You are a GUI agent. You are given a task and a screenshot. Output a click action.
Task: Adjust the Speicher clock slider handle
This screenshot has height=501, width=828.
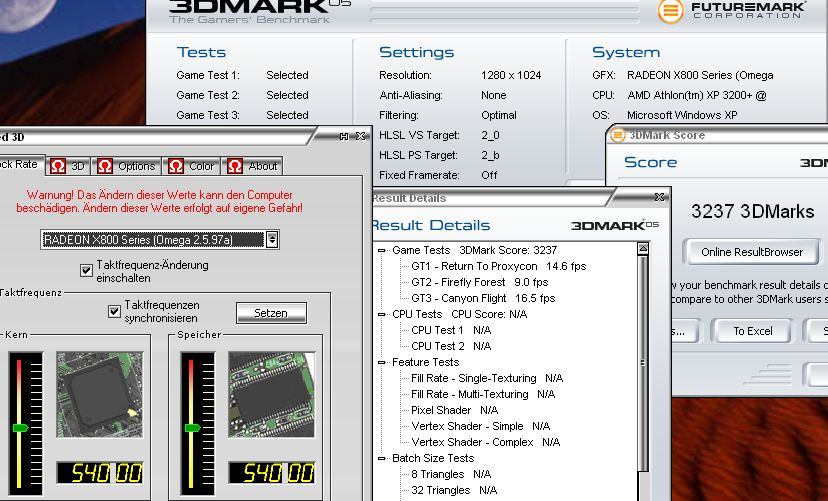[193, 428]
